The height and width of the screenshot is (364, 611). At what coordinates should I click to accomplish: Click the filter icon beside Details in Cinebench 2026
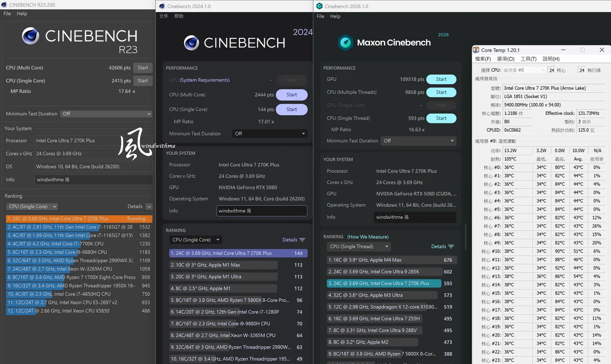tap(451, 246)
